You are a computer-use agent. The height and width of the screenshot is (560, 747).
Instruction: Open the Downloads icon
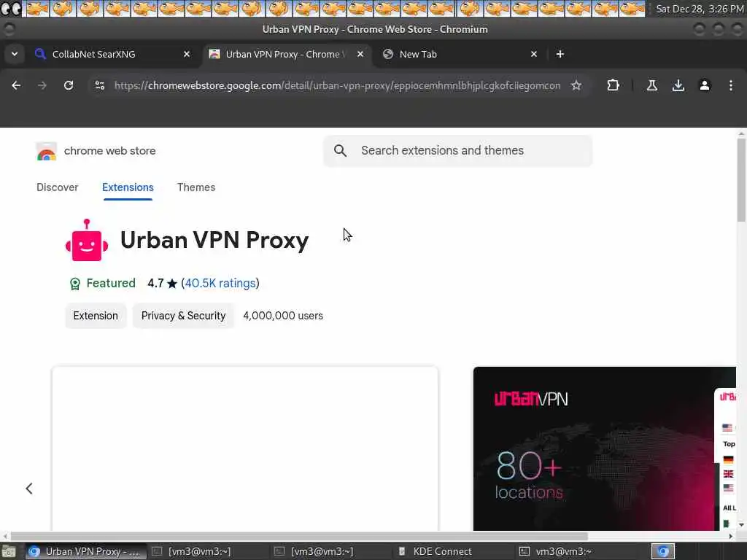(678, 85)
